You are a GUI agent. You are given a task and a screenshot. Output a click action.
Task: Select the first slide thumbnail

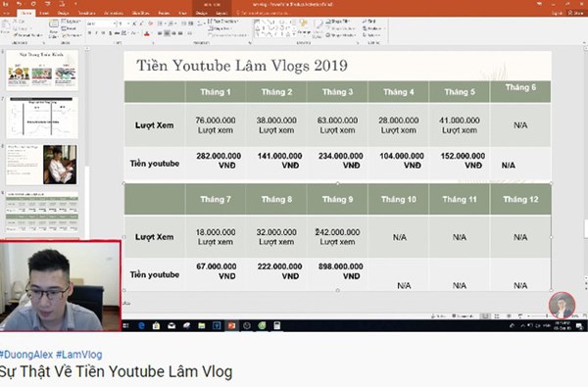[x=42, y=70]
